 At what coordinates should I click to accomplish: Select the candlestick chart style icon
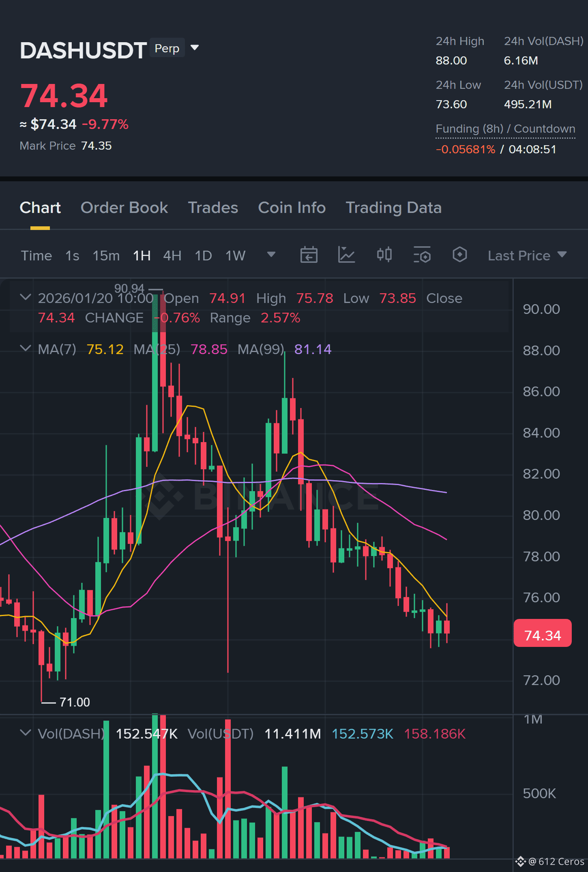click(384, 255)
